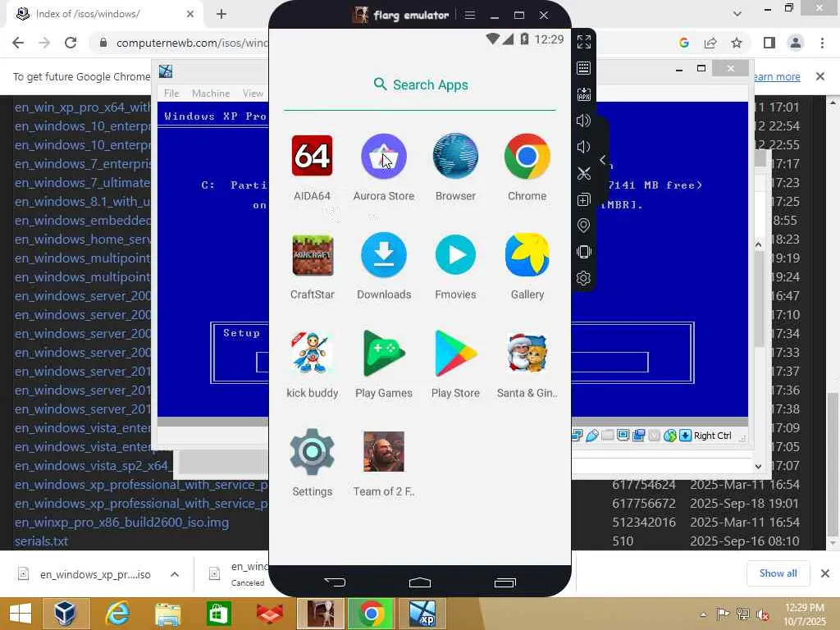Set emulator GPS location
The height and width of the screenshot is (630, 840).
pyautogui.click(x=584, y=226)
